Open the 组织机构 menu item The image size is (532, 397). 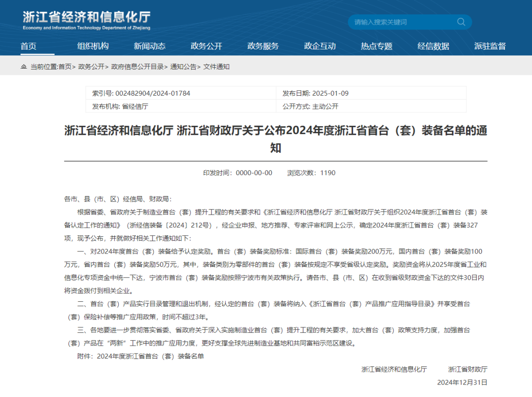coord(93,46)
